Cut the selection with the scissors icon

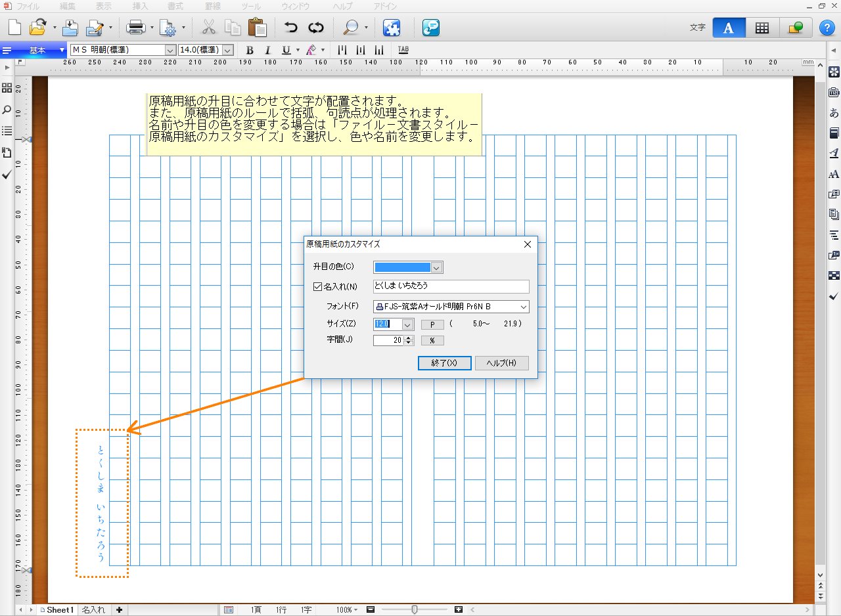(209, 28)
